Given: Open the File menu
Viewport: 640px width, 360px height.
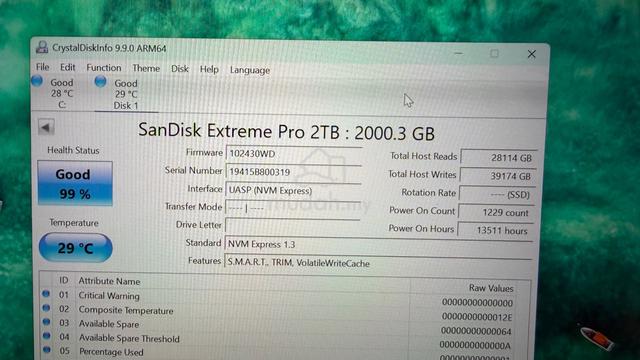Looking at the screenshot, I should coord(42,67).
